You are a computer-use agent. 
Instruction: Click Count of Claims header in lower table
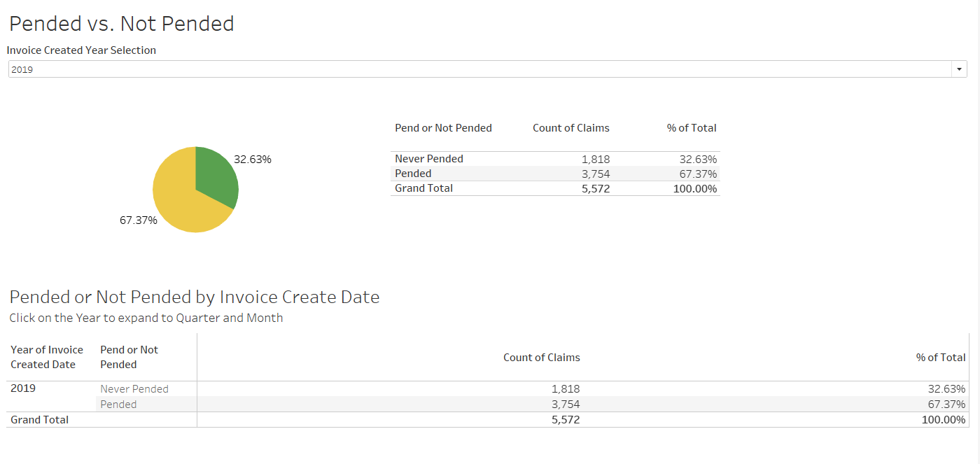[x=541, y=358]
